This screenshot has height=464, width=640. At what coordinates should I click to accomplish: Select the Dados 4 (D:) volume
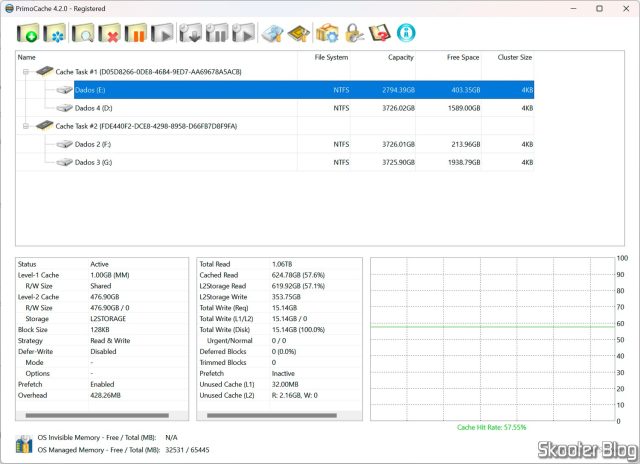point(304,108)
